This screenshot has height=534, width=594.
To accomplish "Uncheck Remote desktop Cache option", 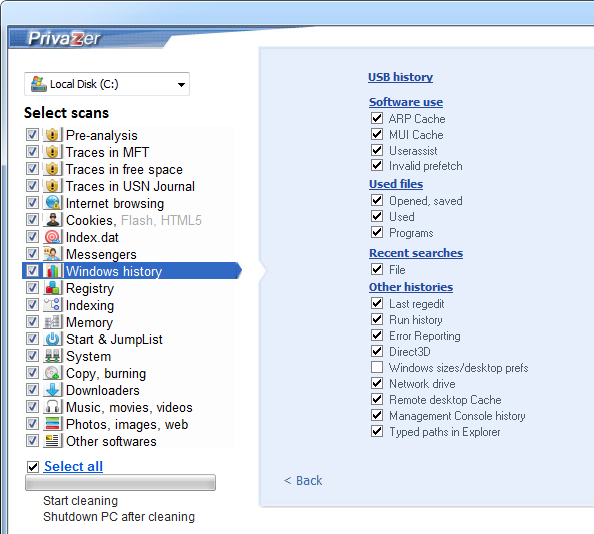I will pyautogui.click(x=377, y=399).
